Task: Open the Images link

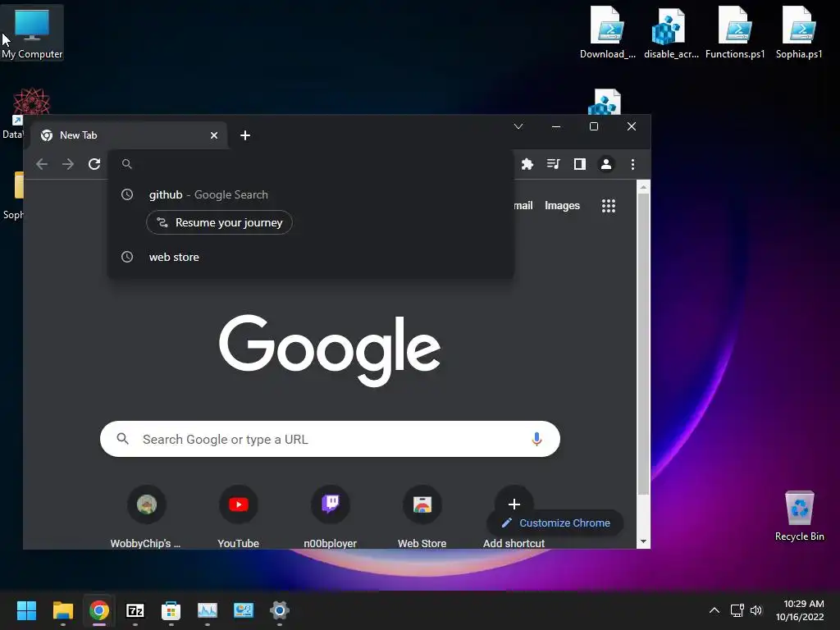Action: click(x=562, y=206)
